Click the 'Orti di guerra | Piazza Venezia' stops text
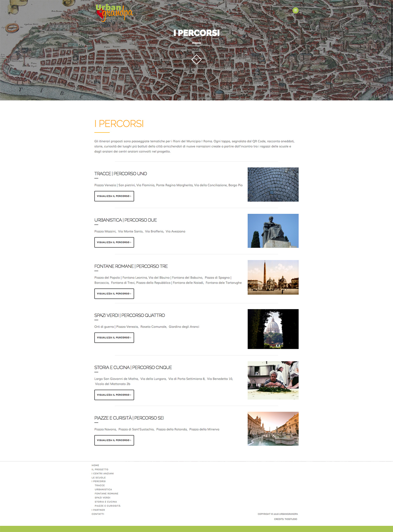 [147, 327]
